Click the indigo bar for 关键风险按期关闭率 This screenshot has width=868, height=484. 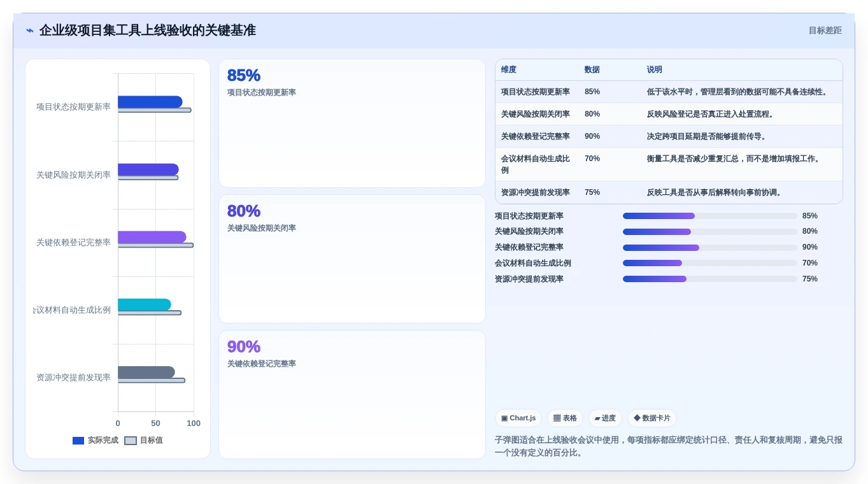(148, 169)
